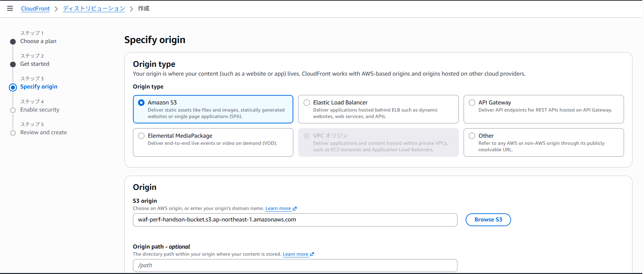Click the API Gateway description text
This screenshot has width=644, height=274.
545,110
